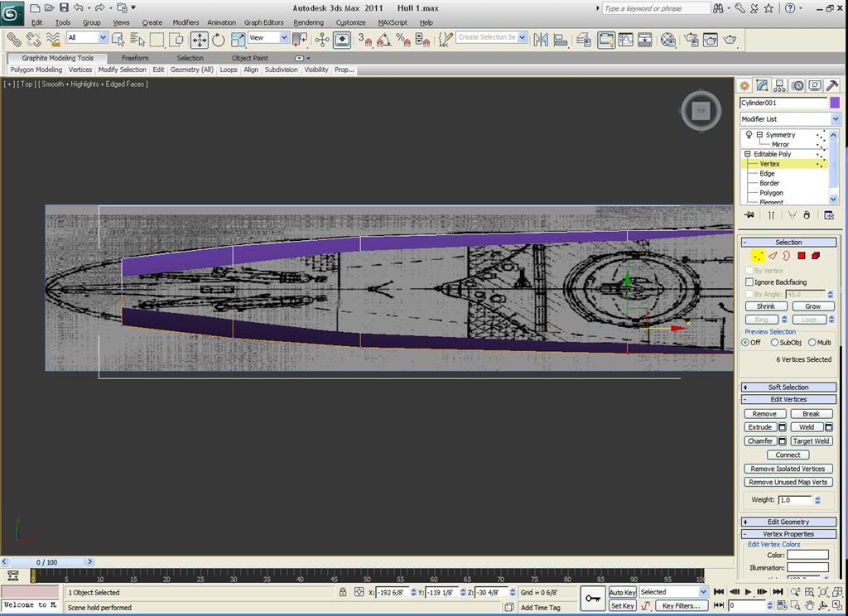The image size is (848, 616).
Task: Switch to the Hierarchy command panel tab
Action: (779, 85)
